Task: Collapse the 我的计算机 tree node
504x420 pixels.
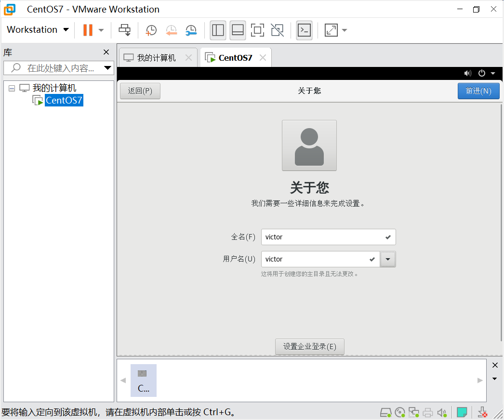Action: point(12,88)
